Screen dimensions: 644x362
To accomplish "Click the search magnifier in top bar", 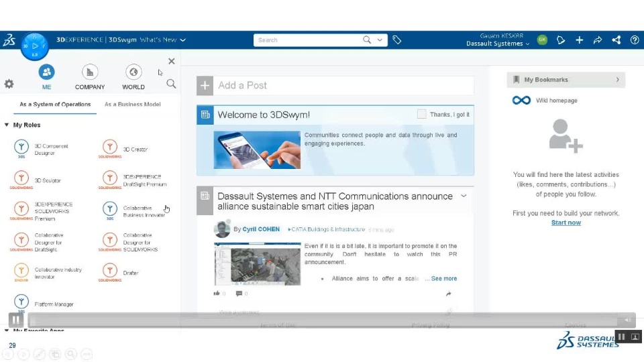I will tap(367, 40).
